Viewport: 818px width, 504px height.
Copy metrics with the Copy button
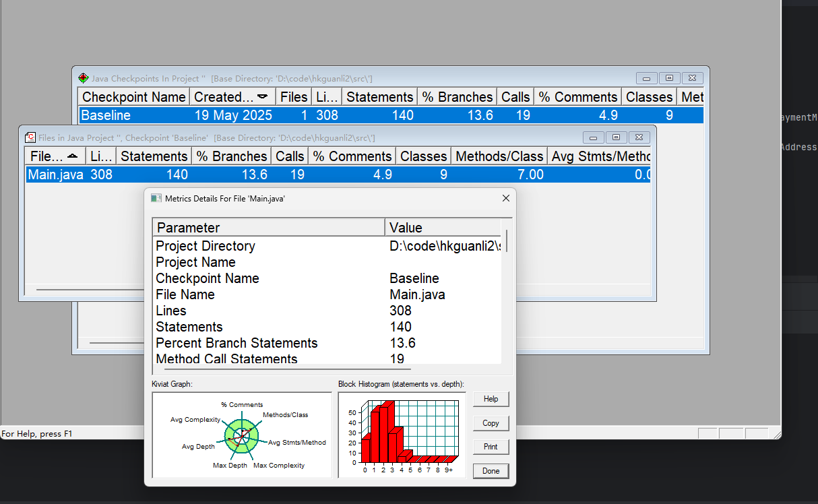point(491,423)
